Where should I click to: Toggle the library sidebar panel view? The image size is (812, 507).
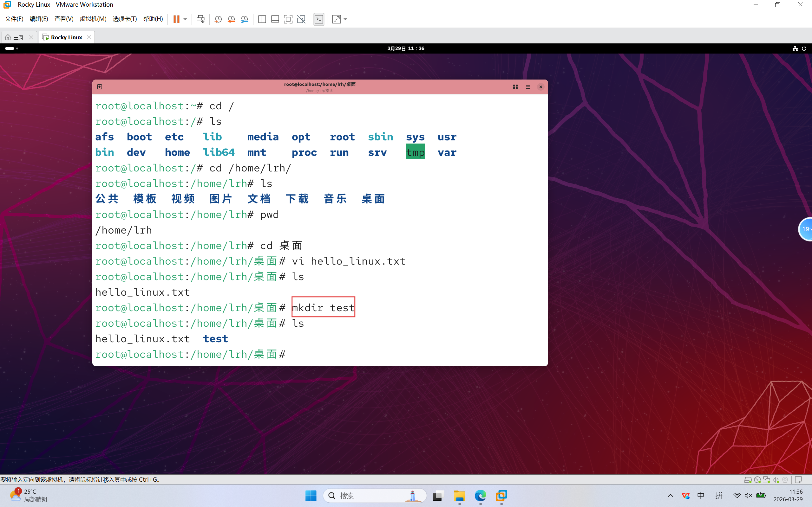(x=262, y=19)
